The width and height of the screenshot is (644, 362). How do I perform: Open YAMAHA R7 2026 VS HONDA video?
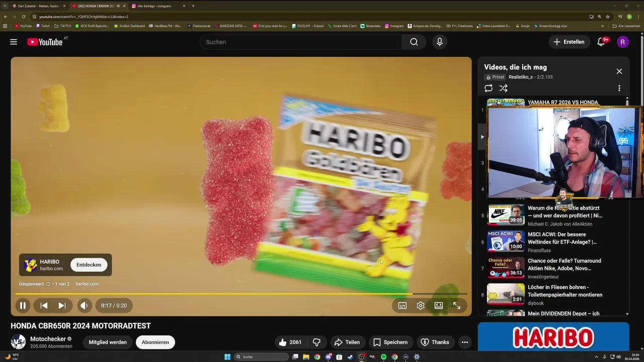click(563, 103)
